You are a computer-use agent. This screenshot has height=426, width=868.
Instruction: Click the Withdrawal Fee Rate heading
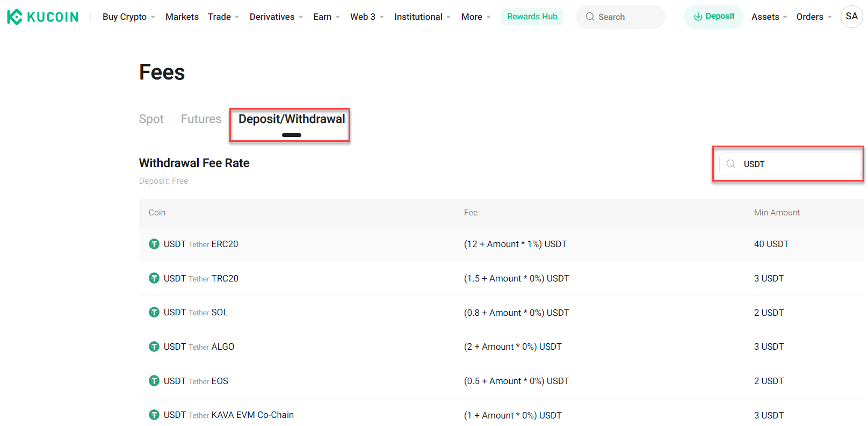pyautogui.click(x=194, y=163)
